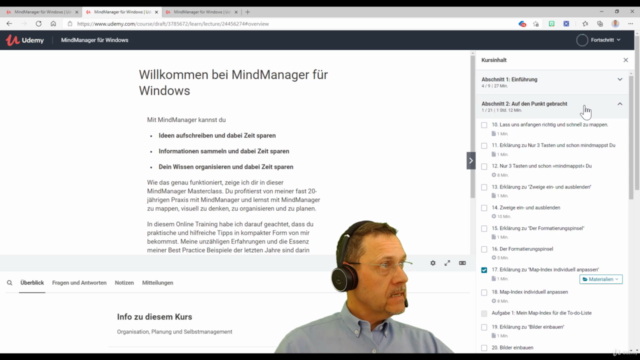Click the Udemy logo in the header
Screen dimensions: 640x360
coord(24,40)
